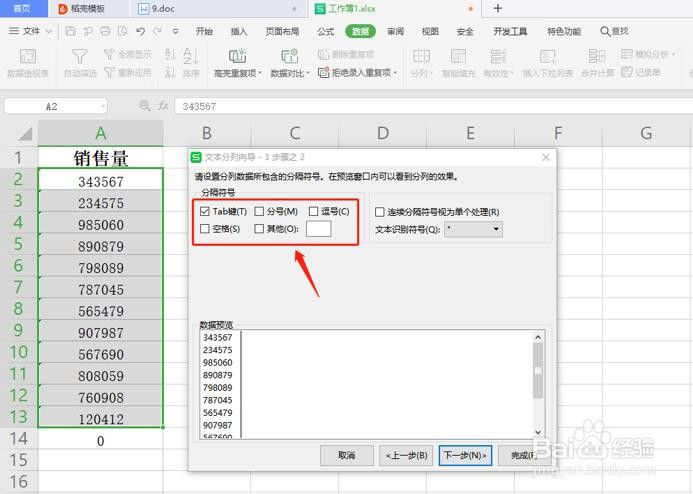
Task: Enable 连续分隔符号视为单个处理(R) checkbox
Action: [379, 212]
